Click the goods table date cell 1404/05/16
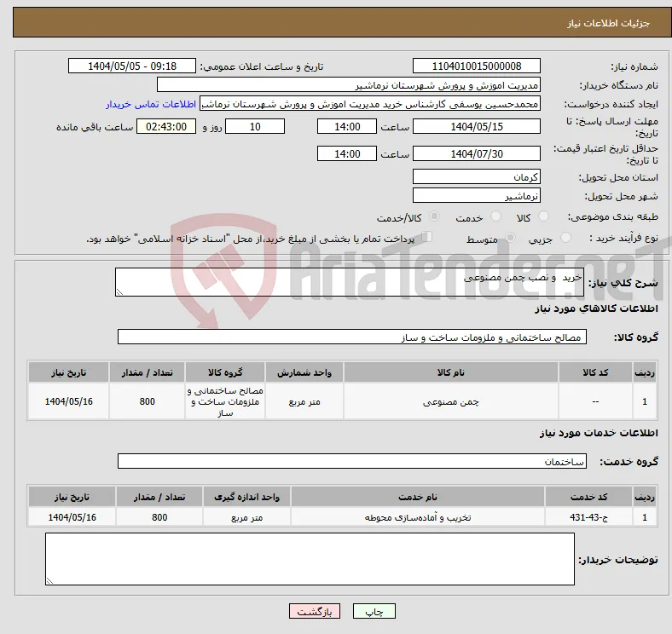Screen dimensions: 672x634 pos(68,401)
